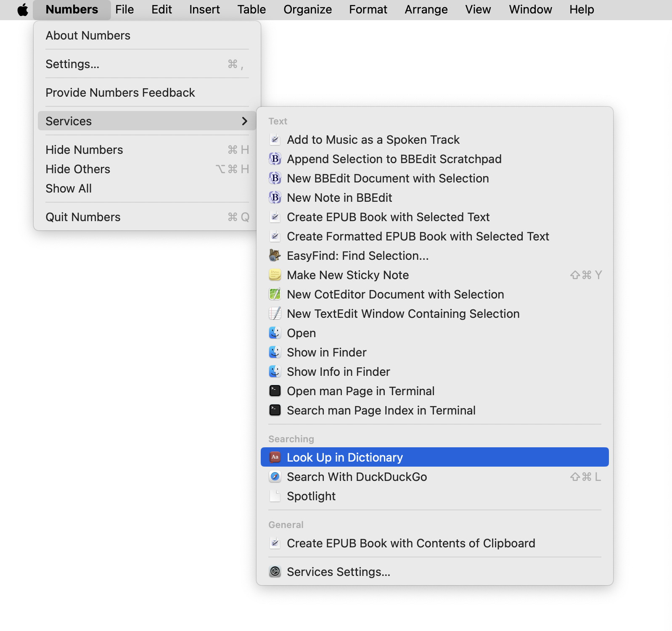The width and height of the screenshot is (672, 631).
Task: Open the Help menu
Action: click(x=582, y=10)
